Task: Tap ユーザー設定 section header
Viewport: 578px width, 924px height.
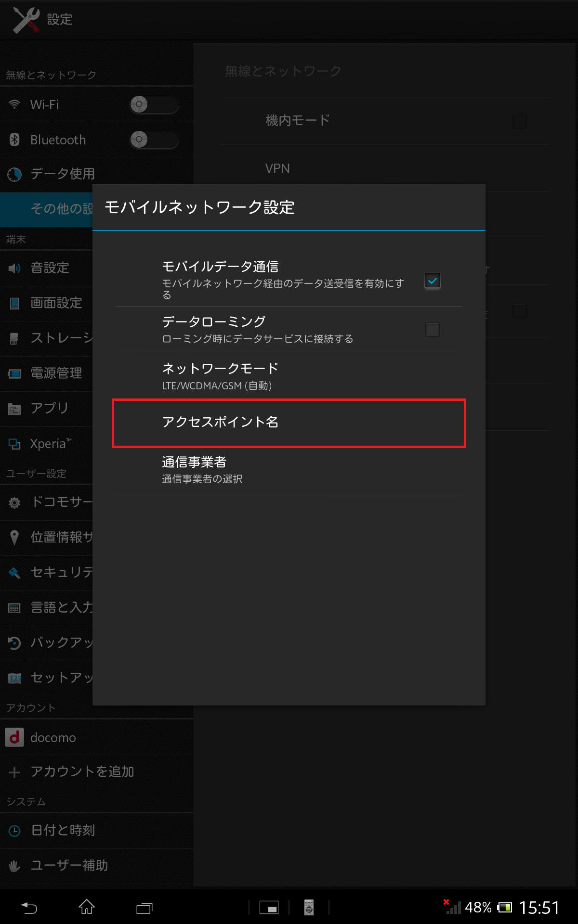Action: point(36,474)
